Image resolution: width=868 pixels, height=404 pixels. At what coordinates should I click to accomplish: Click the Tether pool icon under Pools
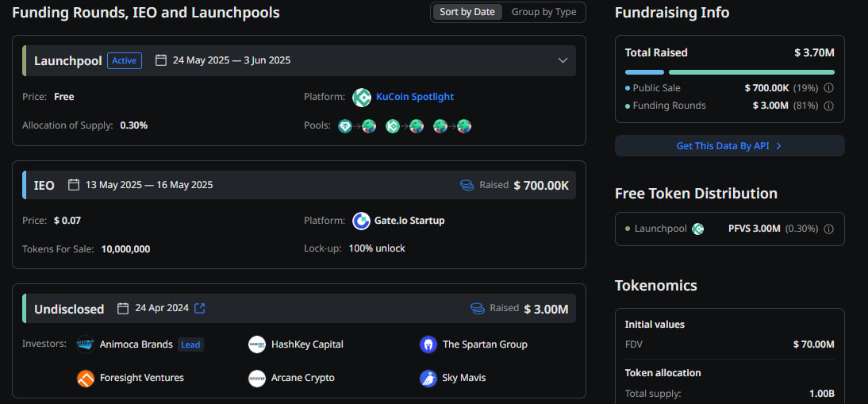pos(345,126)
